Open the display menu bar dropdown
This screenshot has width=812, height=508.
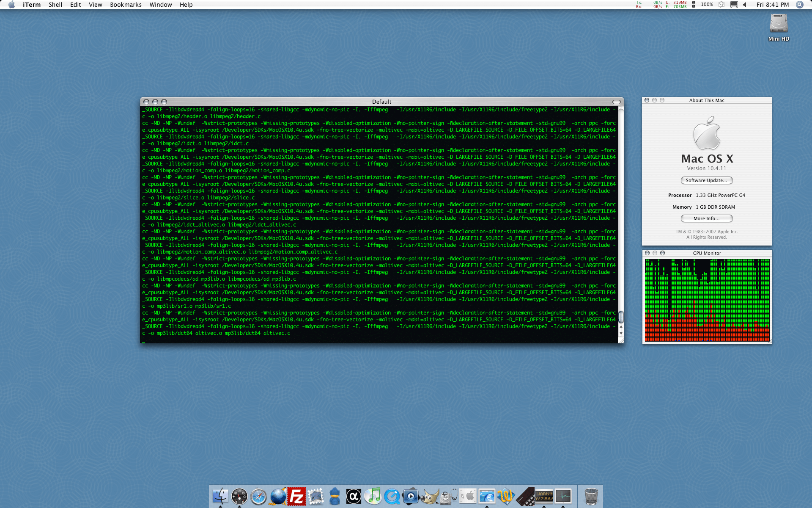(734, 5)
